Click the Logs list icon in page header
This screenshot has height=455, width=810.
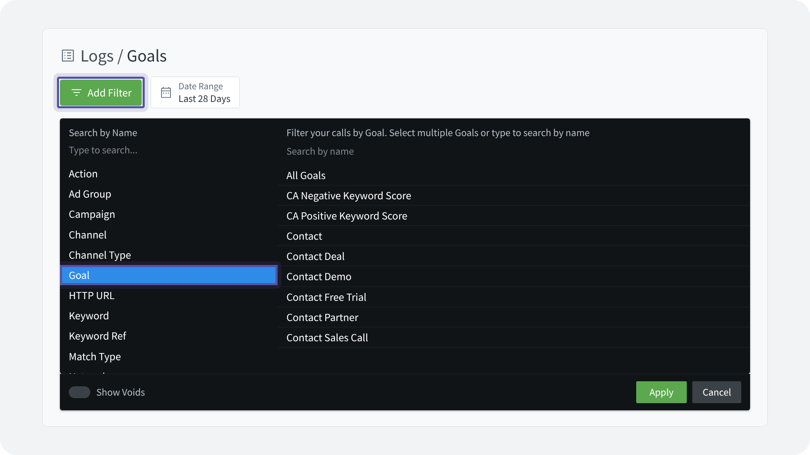pos(68,56)
